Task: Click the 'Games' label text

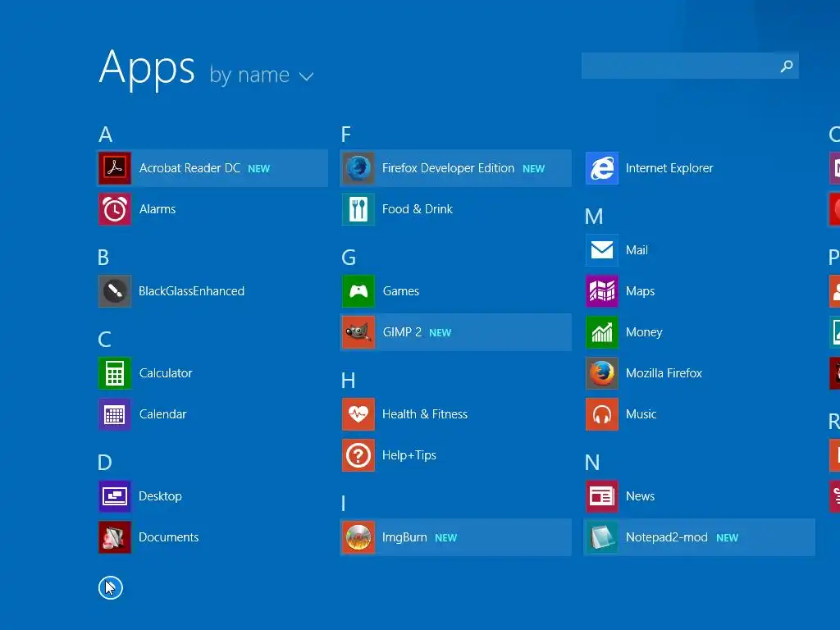Action: click(x=400, y=291)
